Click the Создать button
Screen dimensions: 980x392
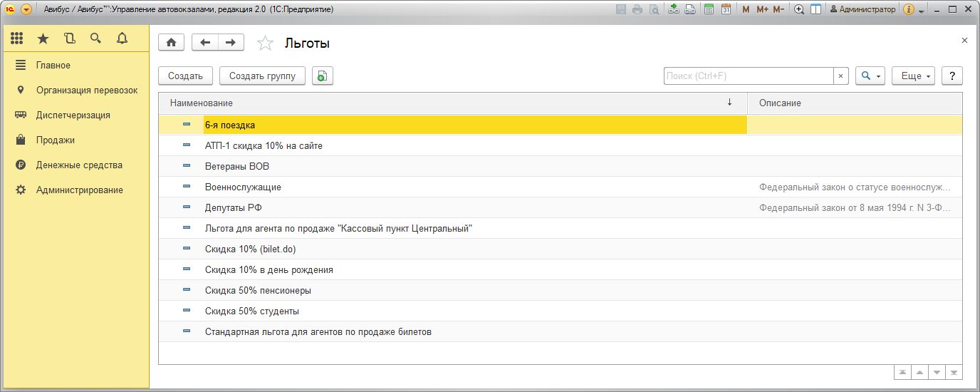point(185,76)
